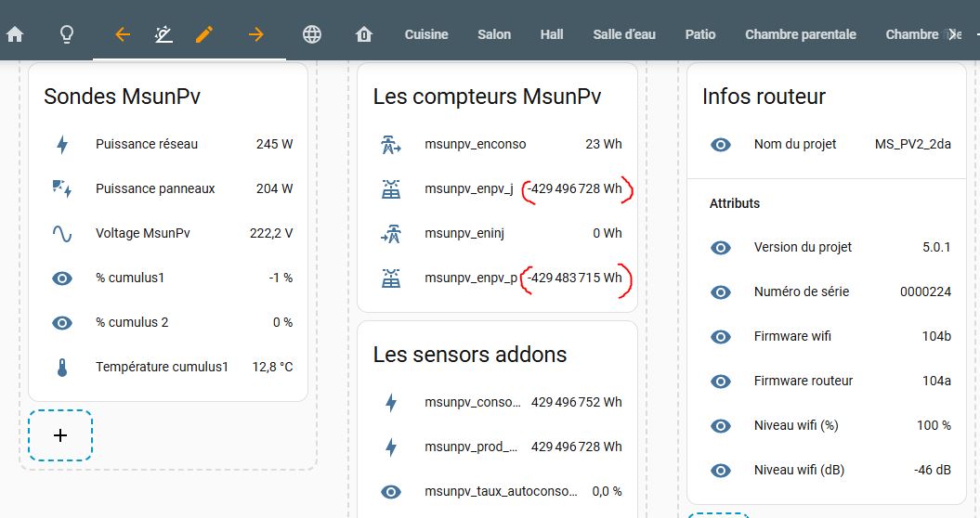This screenshot has width=980, height=518.
Task: Open the globe view tab
Action: (312, 34)
